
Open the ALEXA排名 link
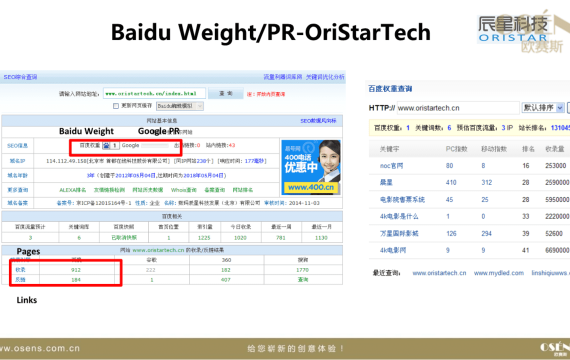73,190
